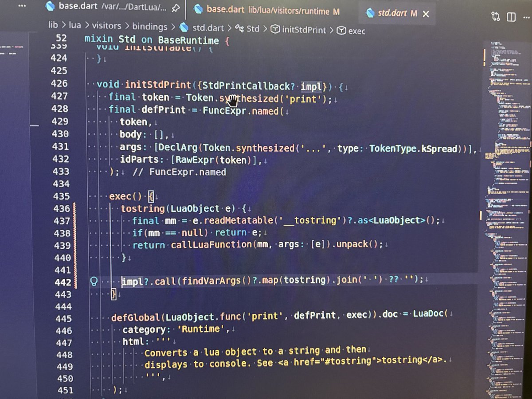Click 'html:' parameter on line 447
Screen dimensions: 532x399
pos(137,342)
